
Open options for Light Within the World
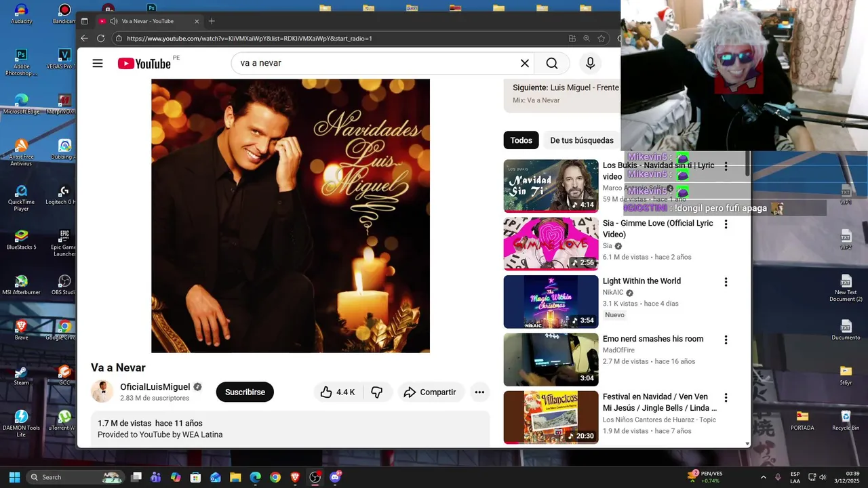pos(726,282)
